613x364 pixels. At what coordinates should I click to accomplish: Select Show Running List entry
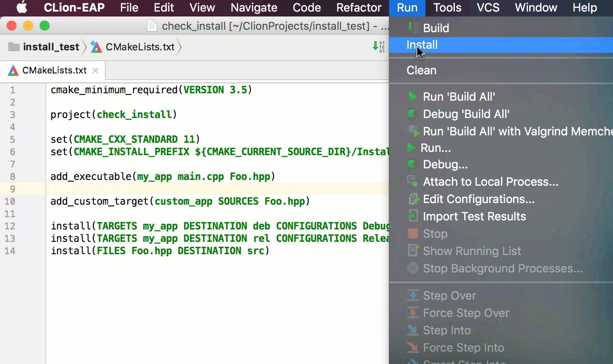pyautogui.click(x=501, y=251)
